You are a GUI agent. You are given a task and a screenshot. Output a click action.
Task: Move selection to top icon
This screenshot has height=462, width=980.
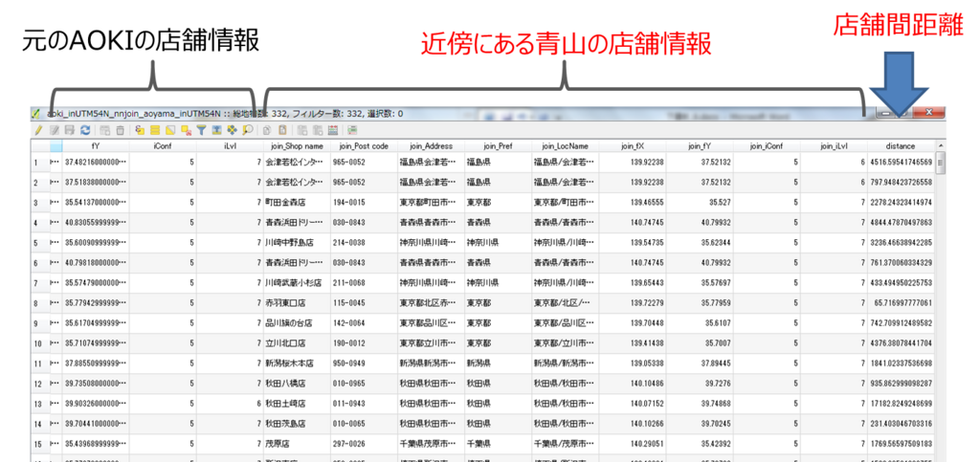coord(216,130)
